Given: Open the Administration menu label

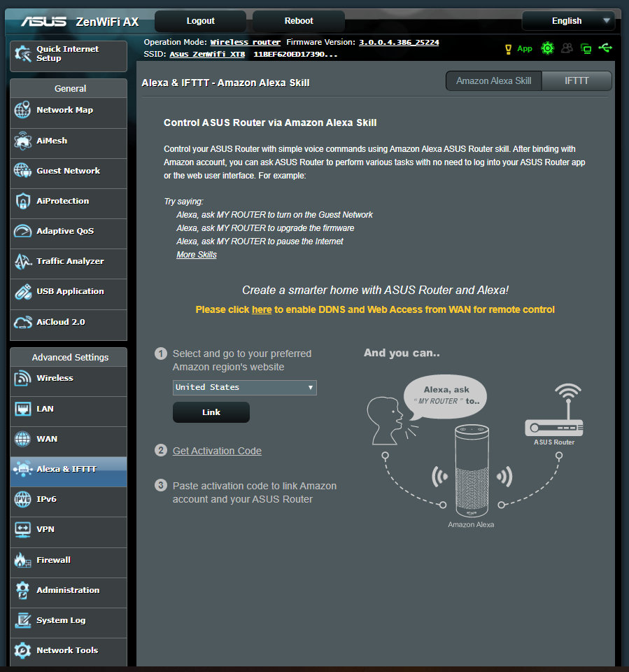Looking at the screenshot, I should [x=68, y=590].
